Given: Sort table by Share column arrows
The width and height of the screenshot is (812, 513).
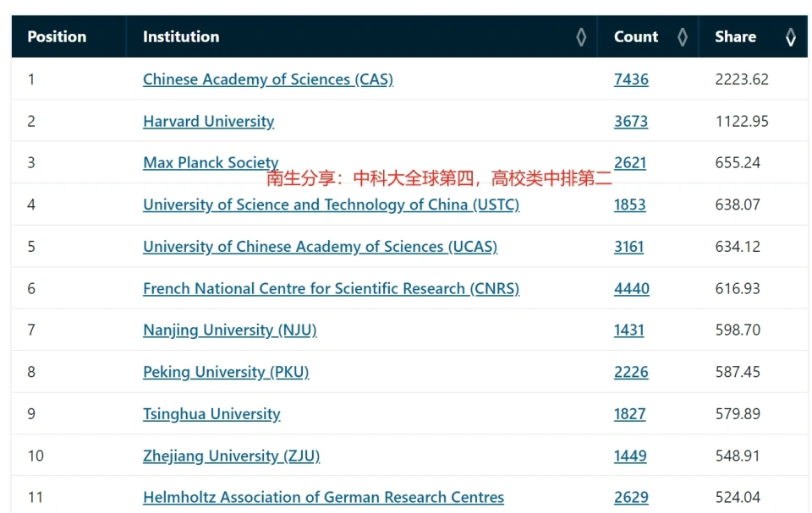Looking at the screenshot, I should click(791, 36).
